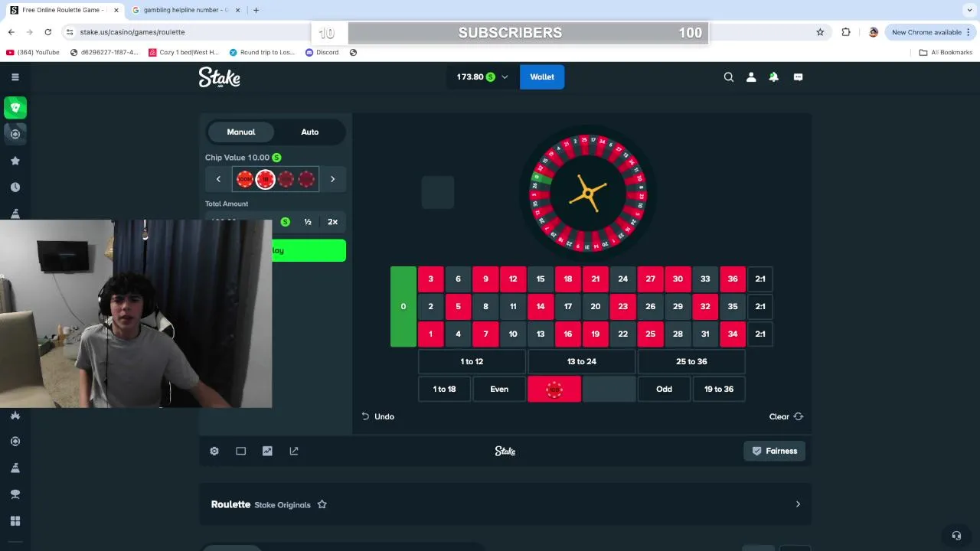Click the Stake logo in header

tap(220, 77)
